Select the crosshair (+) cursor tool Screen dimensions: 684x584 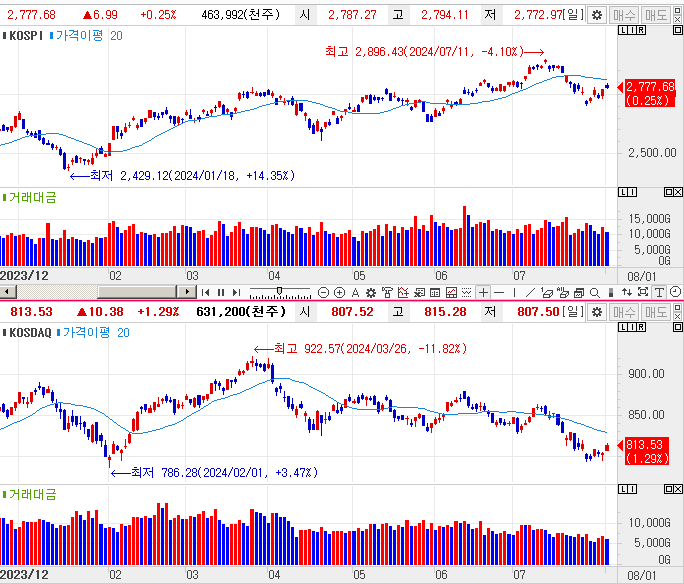483,292
